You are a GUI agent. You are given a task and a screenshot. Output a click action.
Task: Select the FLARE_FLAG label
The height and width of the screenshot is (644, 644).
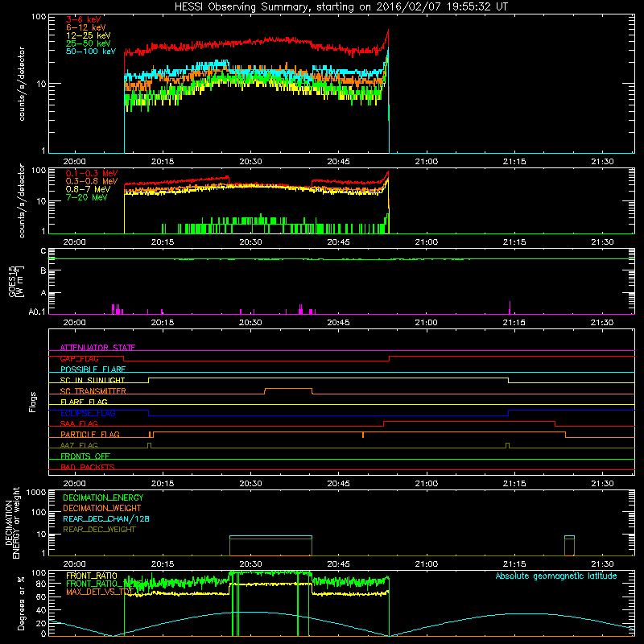coord(84,402)
